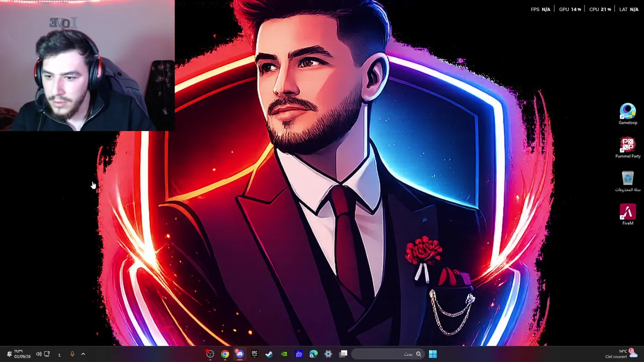Click the GPU 14 % overlay readout

(x=570, y=10)
